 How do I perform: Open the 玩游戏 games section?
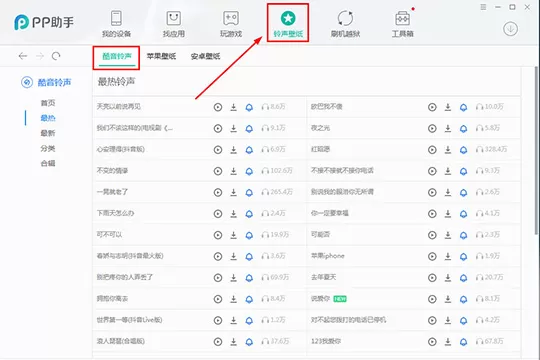tap(231, 24)
